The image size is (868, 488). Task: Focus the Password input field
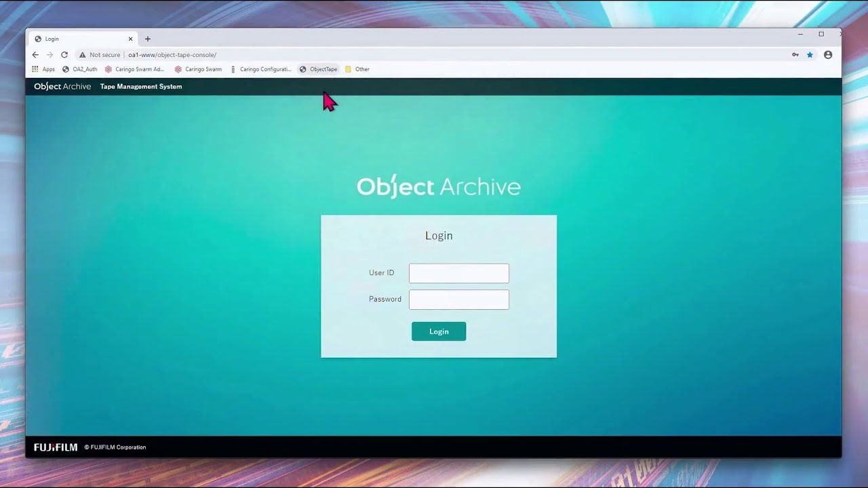point(459,300)
